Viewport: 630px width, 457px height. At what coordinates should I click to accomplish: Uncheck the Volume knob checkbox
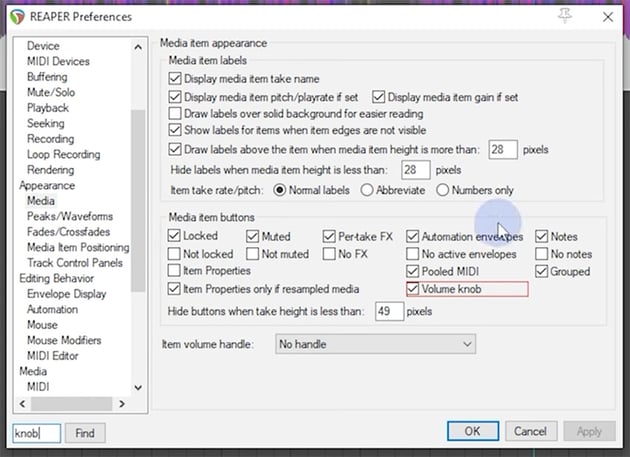413,289
